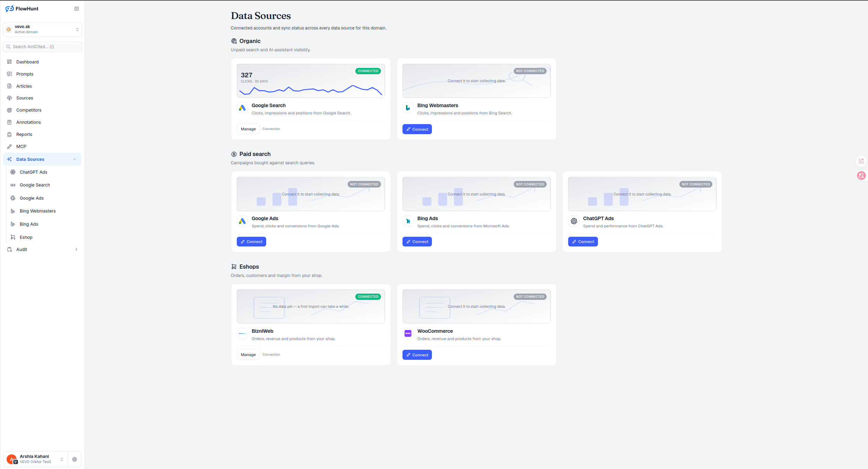Image resolution: width=868 pixels, height=469 pixels.
Task: Connect the Bing Ads data source
Action: (417, 242)
